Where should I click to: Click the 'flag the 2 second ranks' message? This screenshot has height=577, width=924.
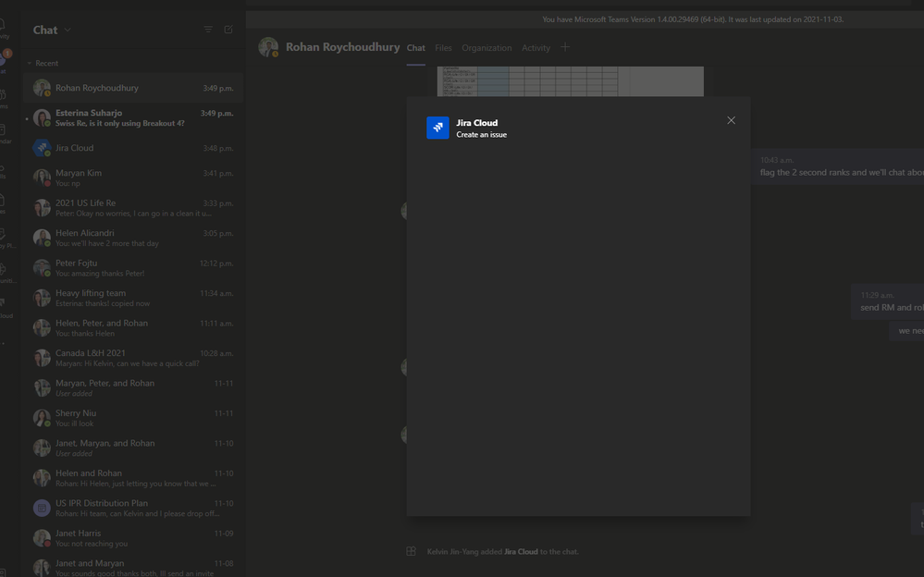tap(839, 166)
